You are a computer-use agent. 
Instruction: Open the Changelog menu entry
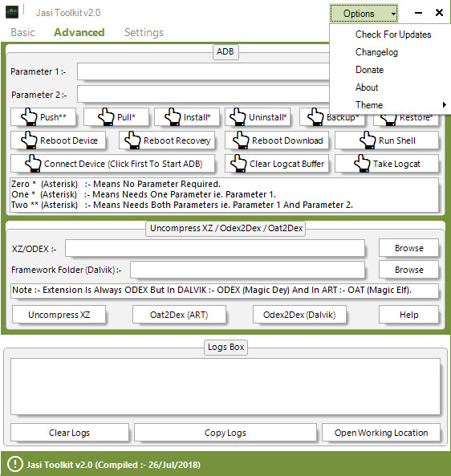coord(376,52)
